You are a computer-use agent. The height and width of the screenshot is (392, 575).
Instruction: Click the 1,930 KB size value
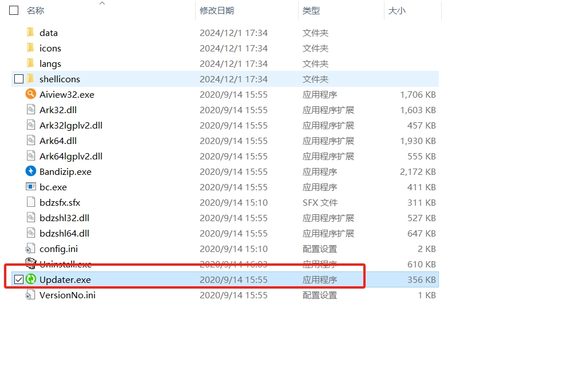point(418,141)
